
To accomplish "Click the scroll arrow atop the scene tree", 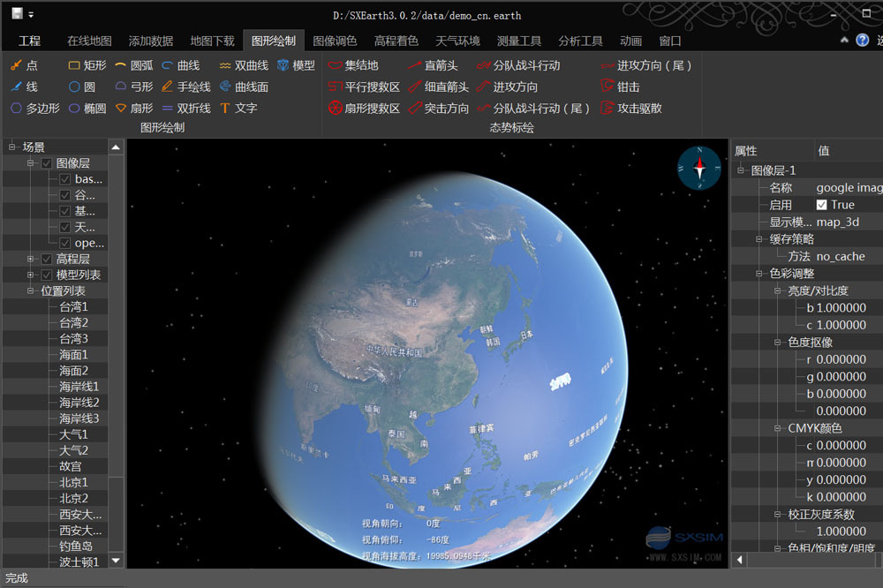I will [117, 148].
